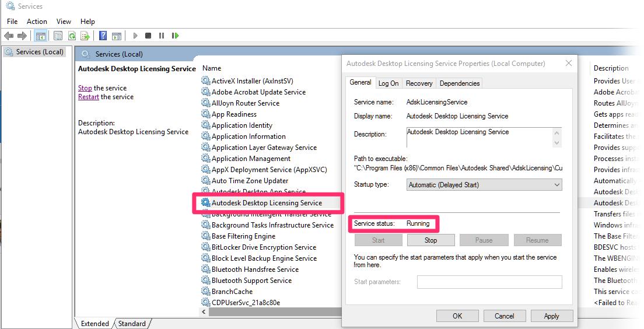Screen dimensions: 644x329
Task: Click the Forward arrow toolbar icon
Action: pyautogui.click(x=22, y=36)
